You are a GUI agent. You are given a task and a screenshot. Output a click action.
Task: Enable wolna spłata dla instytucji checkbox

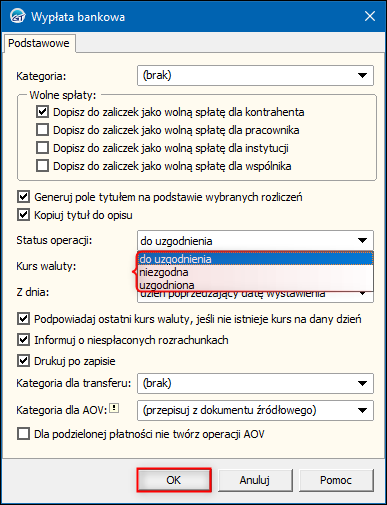coord(42,148)
